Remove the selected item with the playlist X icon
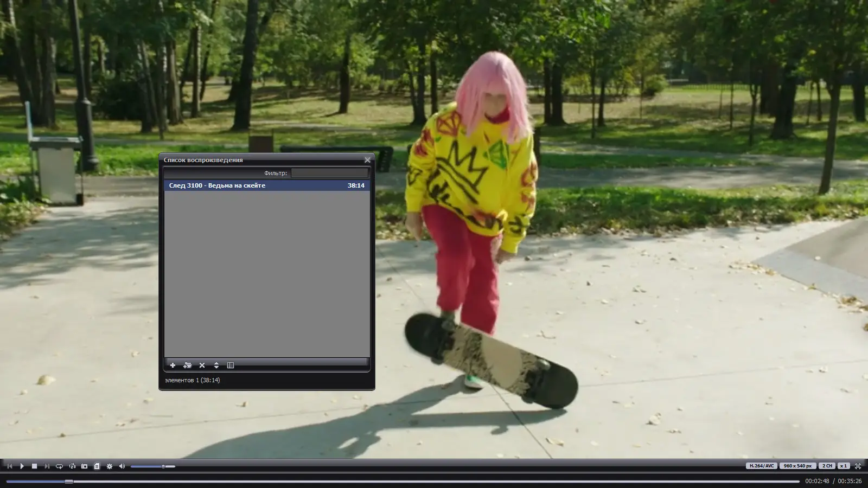Image resolution: width=868 pixels, height=488 pixels. coord(202,365)
